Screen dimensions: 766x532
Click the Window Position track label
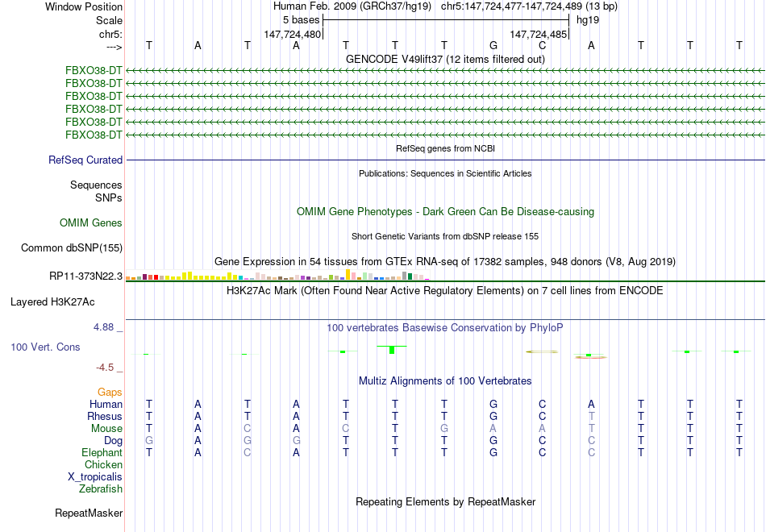84,6
